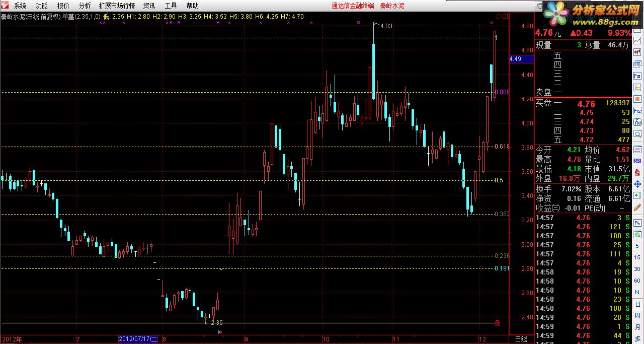Open the f(x) formula manager icon

point(637,122)
